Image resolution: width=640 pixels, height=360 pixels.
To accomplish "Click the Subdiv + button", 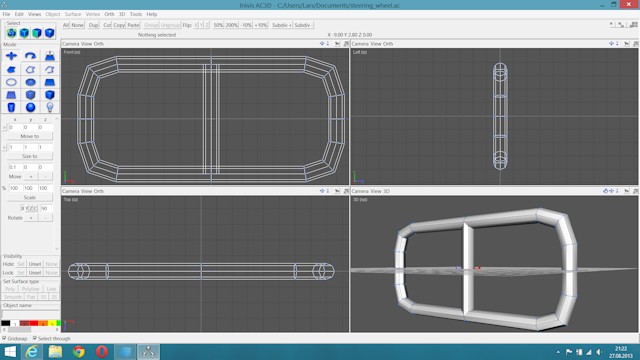I will 282,25.
